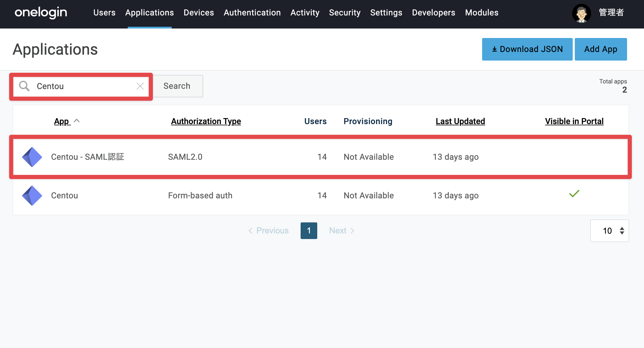Open the Applications menu
Image resolution: width=644 pixels, height=348 pixels.
(149, 12)
